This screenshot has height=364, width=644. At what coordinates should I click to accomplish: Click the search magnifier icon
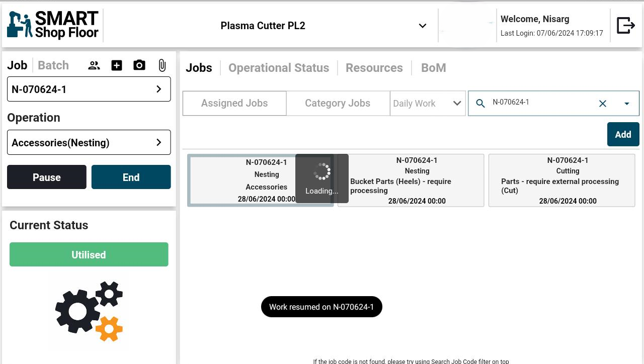point(480,104)
